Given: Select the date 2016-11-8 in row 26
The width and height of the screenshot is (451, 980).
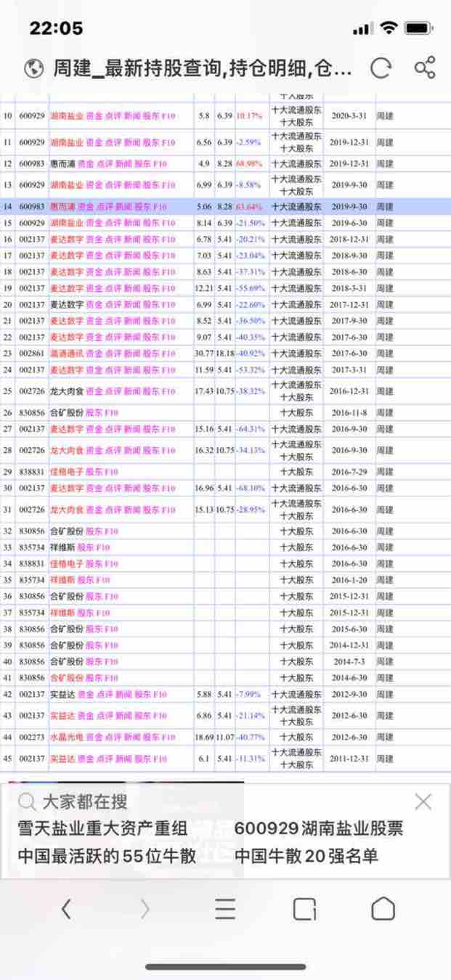Looking at the screenshot, I should [349, 412].
